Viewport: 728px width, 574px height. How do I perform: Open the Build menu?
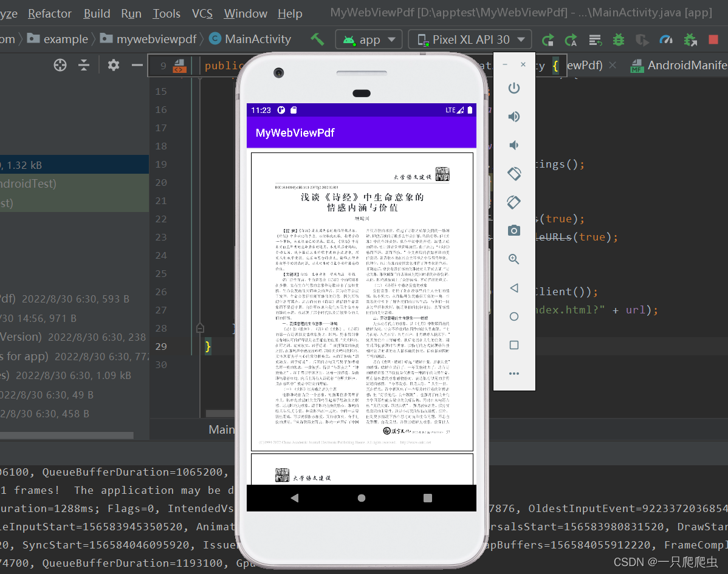(97, 13)
